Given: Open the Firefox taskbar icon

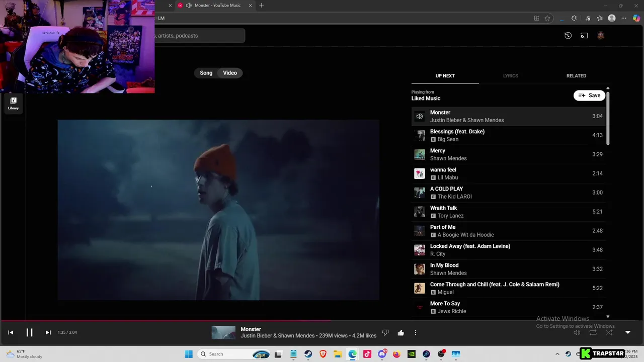Looking at the screenshot, I should 396,354.
